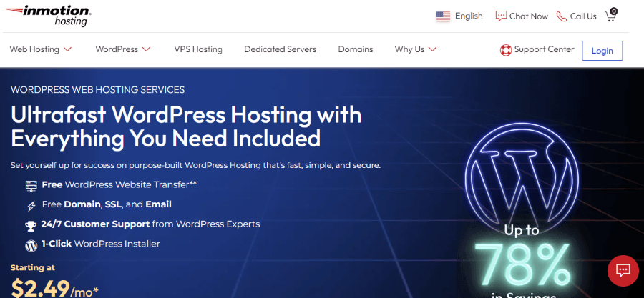Viewport: 644px width, 298px height.
Task: Click the Login button
Action: click(602, 51)
